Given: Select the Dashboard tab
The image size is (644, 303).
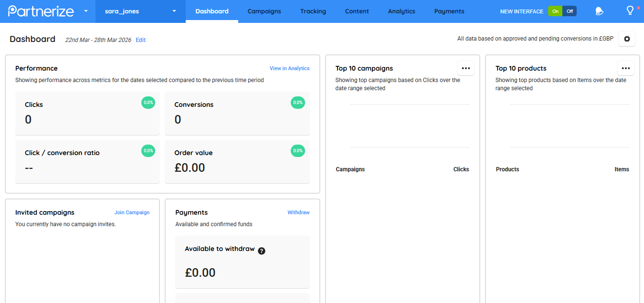Looking at the screenshot, I should point(212,11).
